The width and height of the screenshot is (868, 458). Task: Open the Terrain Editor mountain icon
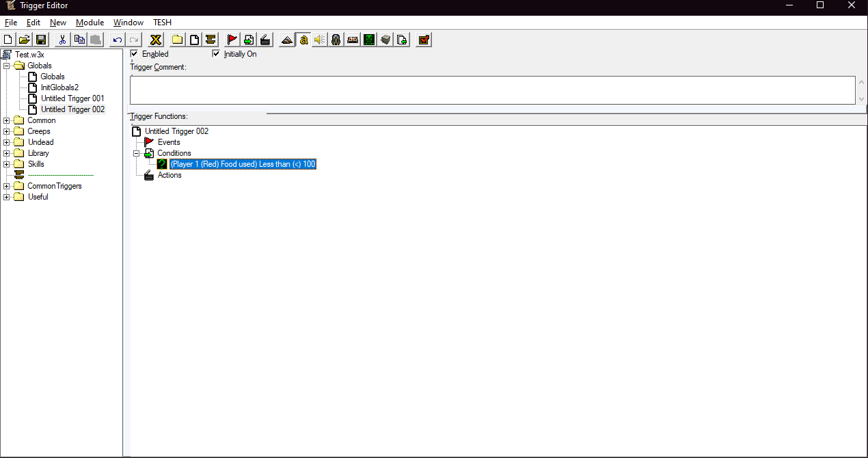click(x=287, y=40)
